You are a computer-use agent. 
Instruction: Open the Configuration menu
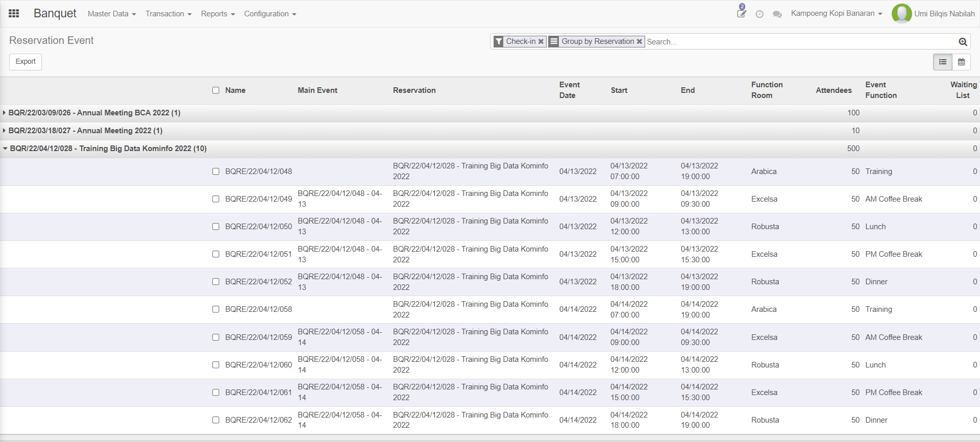270,14
